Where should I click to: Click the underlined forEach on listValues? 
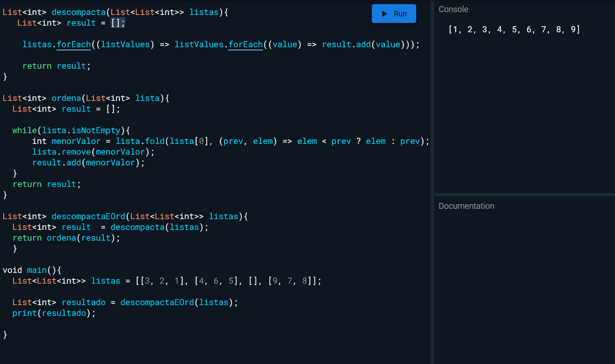coord(245,44)
